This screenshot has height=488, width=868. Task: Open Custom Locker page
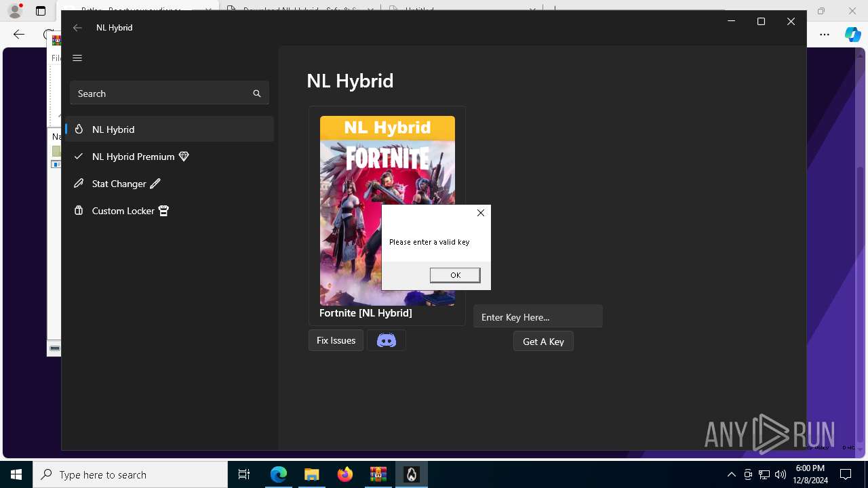click(x=170, y=210)
